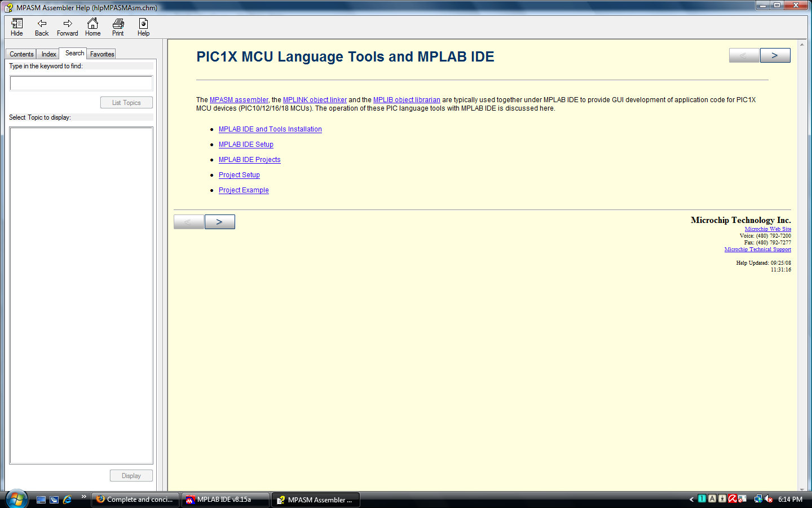Image resolution: width=812 pixels, height=508 pixels.
Task: Hide the navigation pane with Hide button
Action: click(17, 27)
